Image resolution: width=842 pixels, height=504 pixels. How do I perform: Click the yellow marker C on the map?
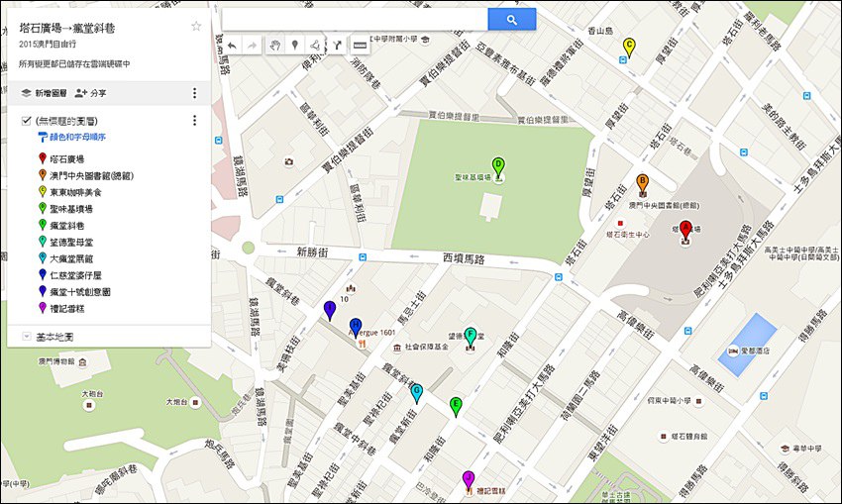628,47
